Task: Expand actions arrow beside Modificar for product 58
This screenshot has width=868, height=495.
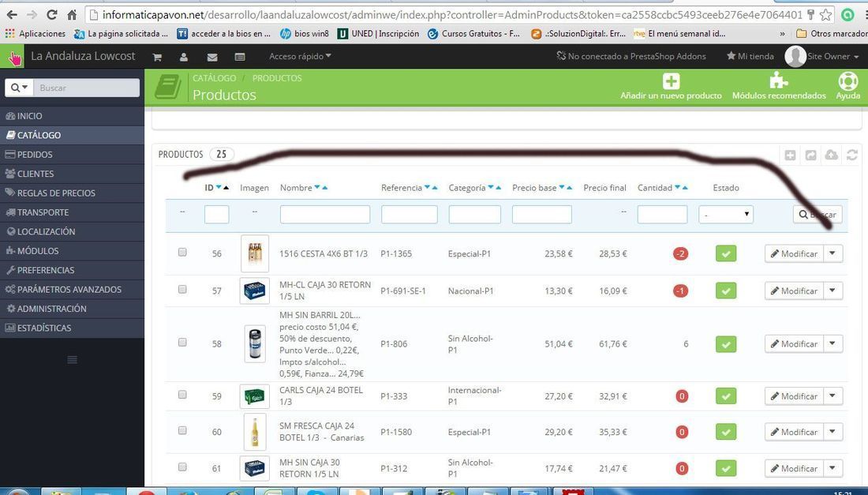Action: coord(832,344)
